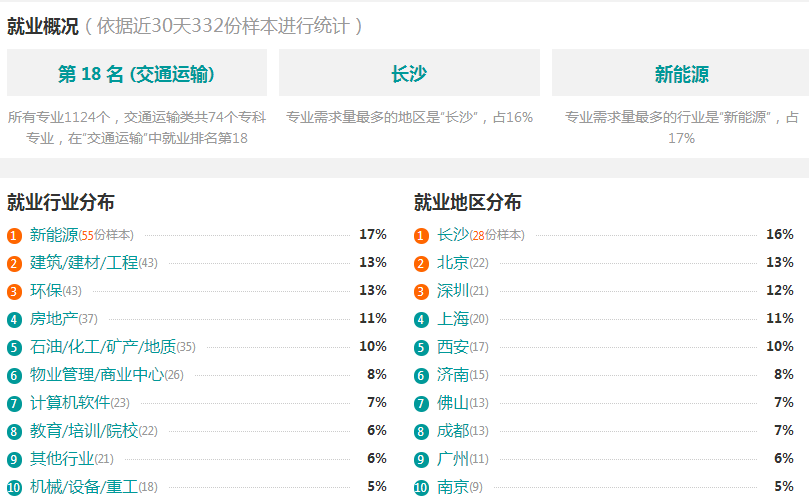Image resolution: width=809 pixels, height=504 pixels.
Task: Click rank badge 10 beside 南京
Action: click(421, 486)
